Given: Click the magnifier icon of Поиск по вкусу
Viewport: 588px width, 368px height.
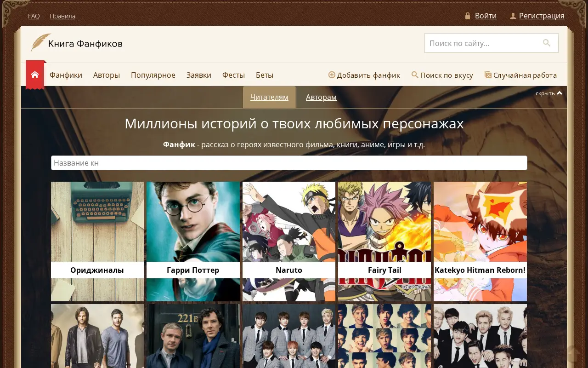Looking at the screenshot, I should coord(415,75).
